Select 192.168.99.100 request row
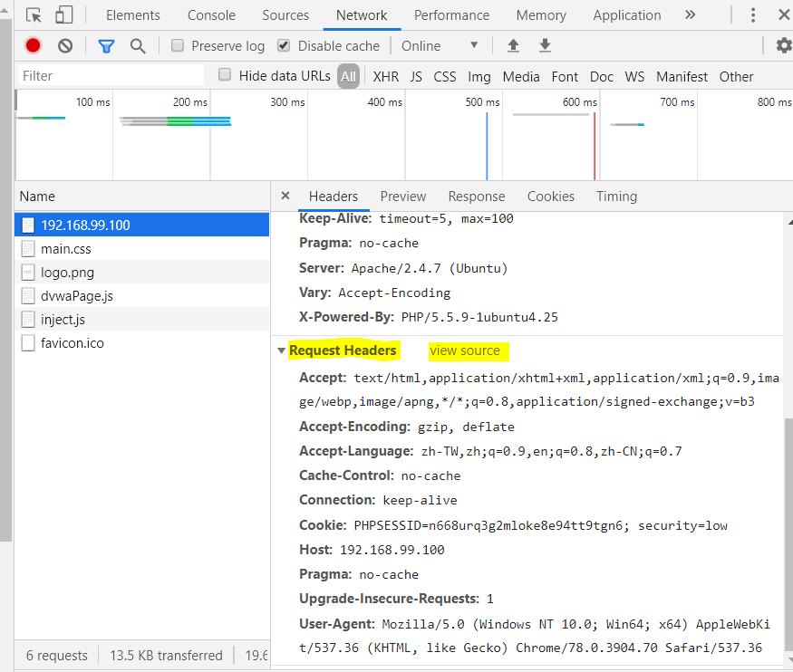The width and height of the screenshot is (793, 672). click(x=141, y=225)
